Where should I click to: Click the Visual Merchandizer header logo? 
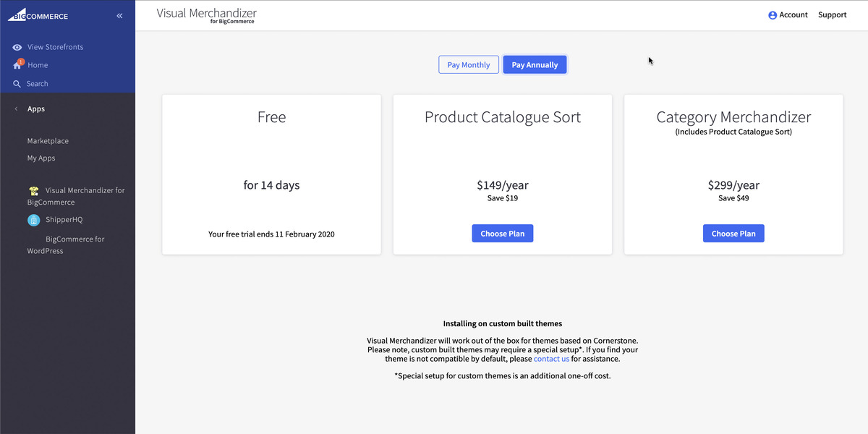[206, 15]
